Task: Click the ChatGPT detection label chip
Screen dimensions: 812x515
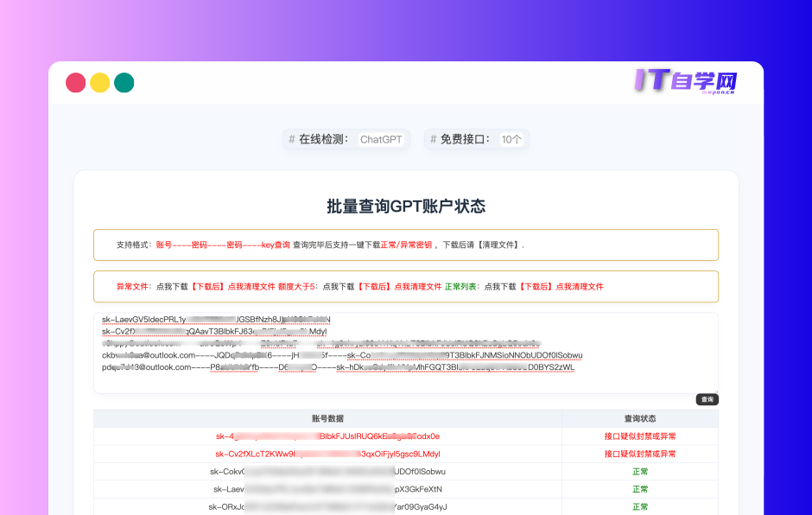Action: click(x=380, y=139)
